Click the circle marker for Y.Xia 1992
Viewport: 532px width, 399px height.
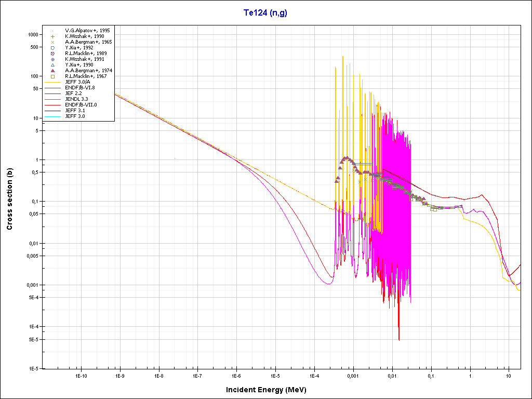click(x=52, y=48)
